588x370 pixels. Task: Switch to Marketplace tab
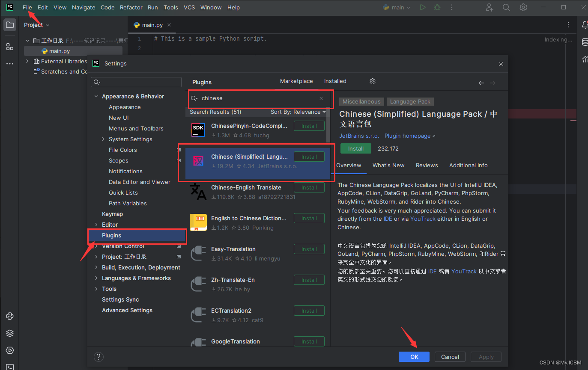[x=296, y=81]
